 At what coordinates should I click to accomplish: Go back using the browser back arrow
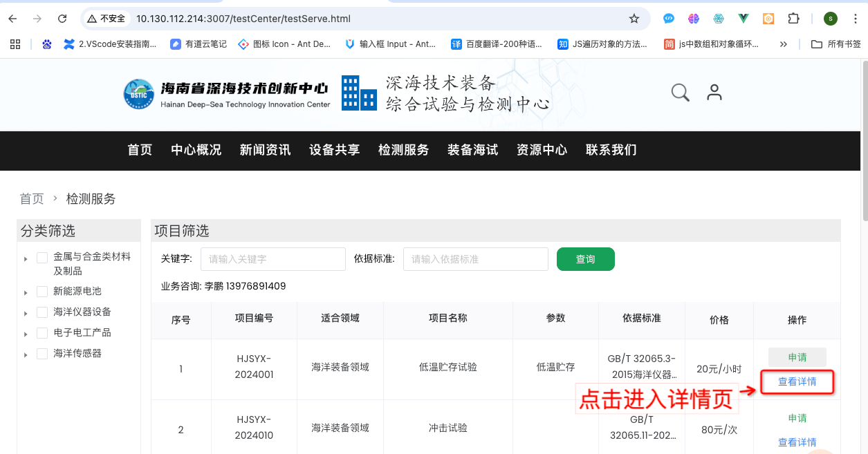pyautogui.click(x=12, y=19)
